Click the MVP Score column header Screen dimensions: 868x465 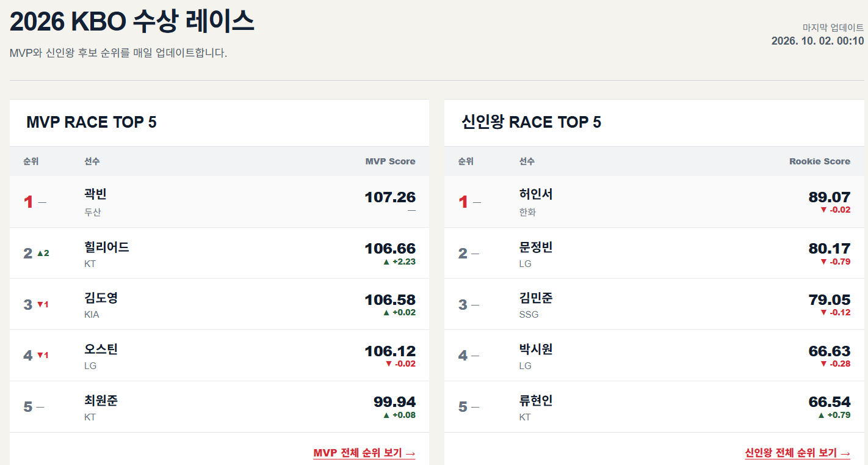[390, 161]
